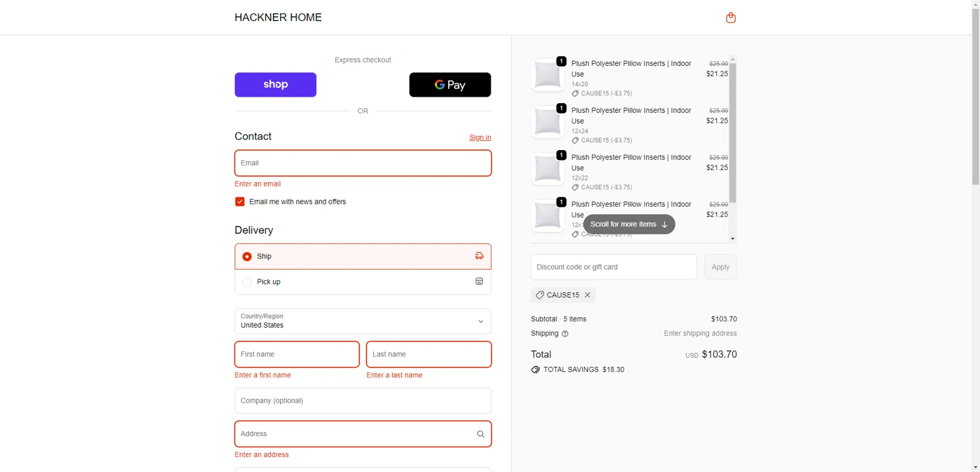Image resolution: width=980 pixels, height=472 pixels.
Task: Pay with Google Pay button
Action: tap(450, 85)
